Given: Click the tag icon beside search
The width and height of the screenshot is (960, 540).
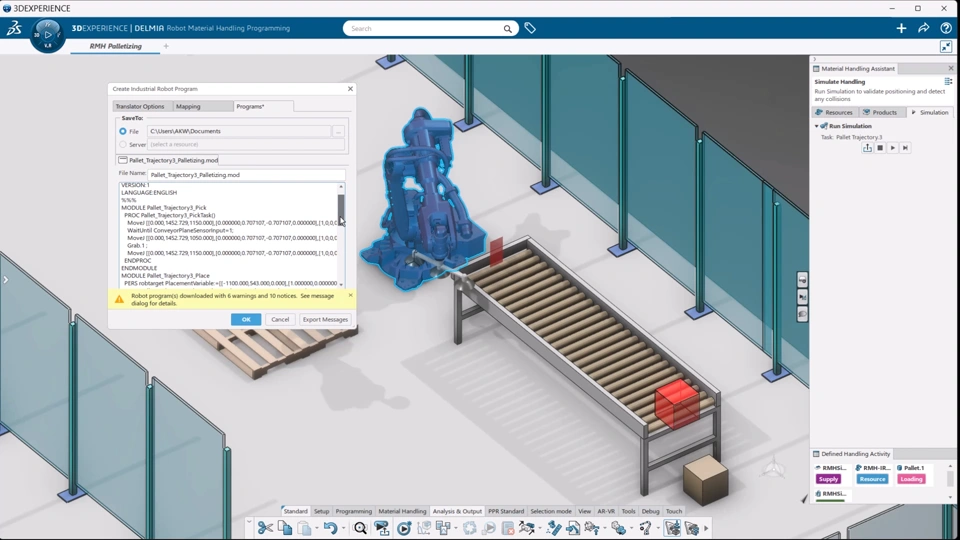Looking at the screenshot, I should tap(530, 28).
